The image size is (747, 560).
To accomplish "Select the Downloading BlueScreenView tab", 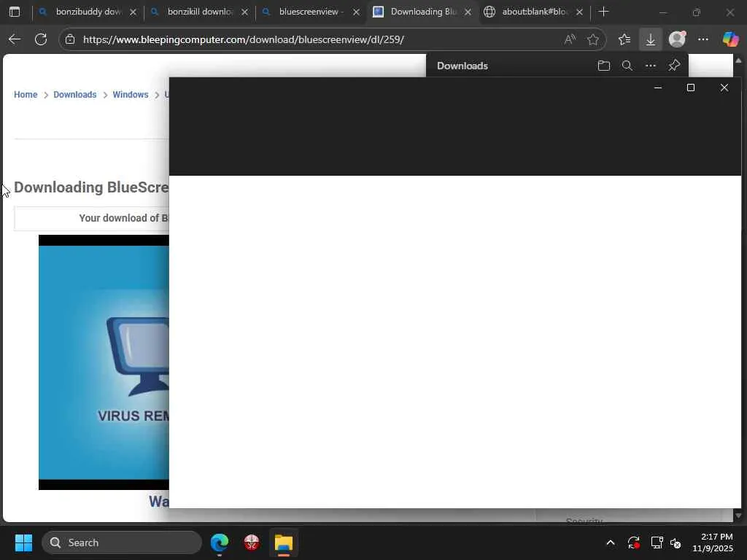I will click(422, 12).
